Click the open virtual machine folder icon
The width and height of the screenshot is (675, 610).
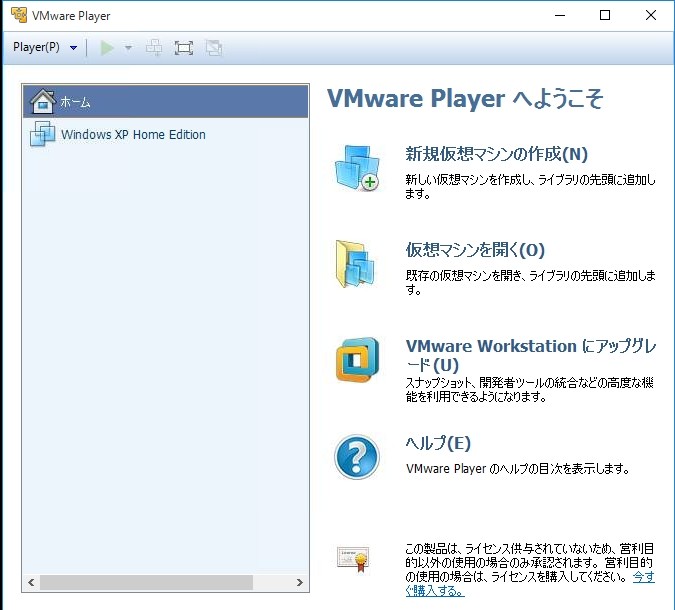(x=356, y=264)
